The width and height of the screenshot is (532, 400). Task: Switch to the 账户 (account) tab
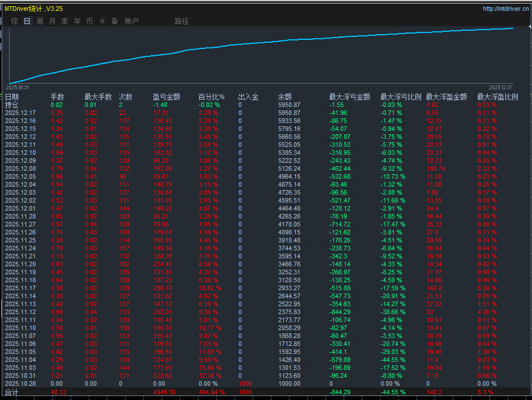click(131, 21)
